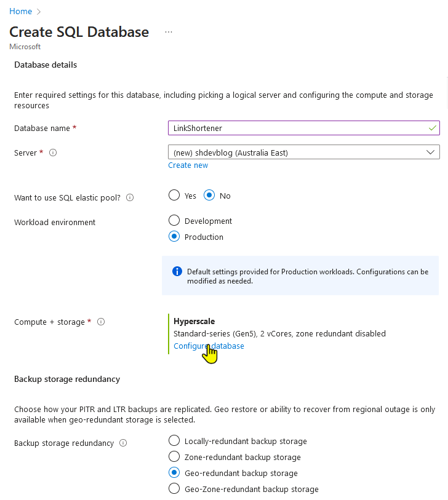Open the Create new server link
This screenshot has width=448, height=500.
pos(188,165)
